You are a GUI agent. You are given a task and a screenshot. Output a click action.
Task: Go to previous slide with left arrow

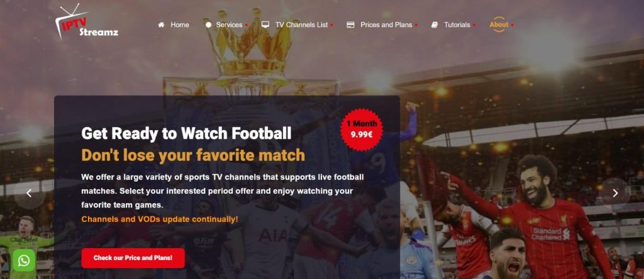pyautogui.click(x=29, y=194)
